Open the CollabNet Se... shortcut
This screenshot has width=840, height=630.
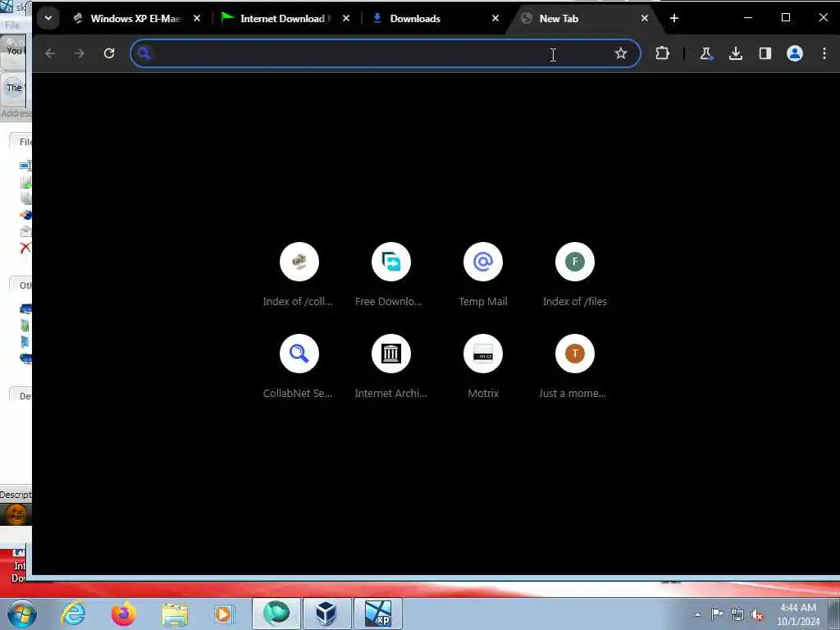(299, 367)
